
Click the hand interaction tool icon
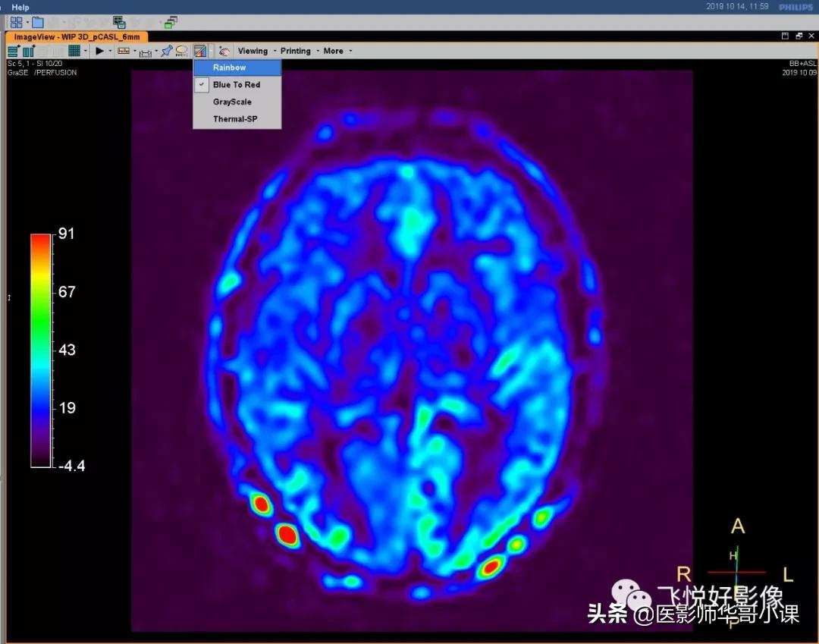pyautogui.click(x=224, y=51)
